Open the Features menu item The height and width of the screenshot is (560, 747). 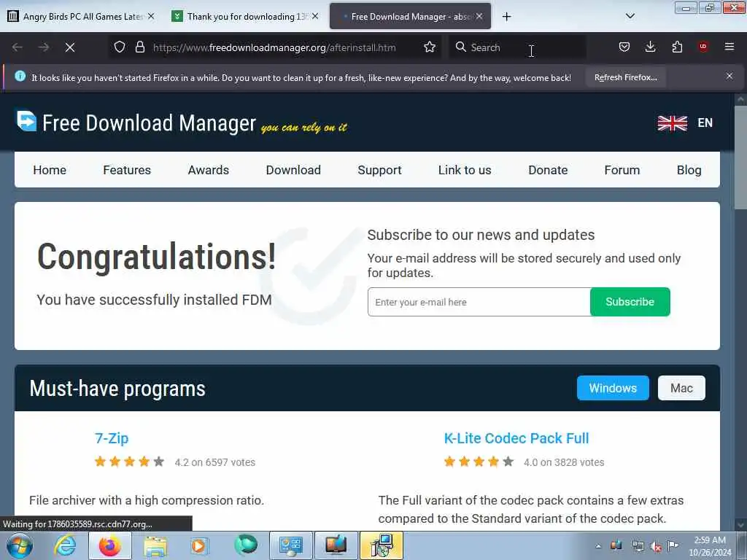127,170
